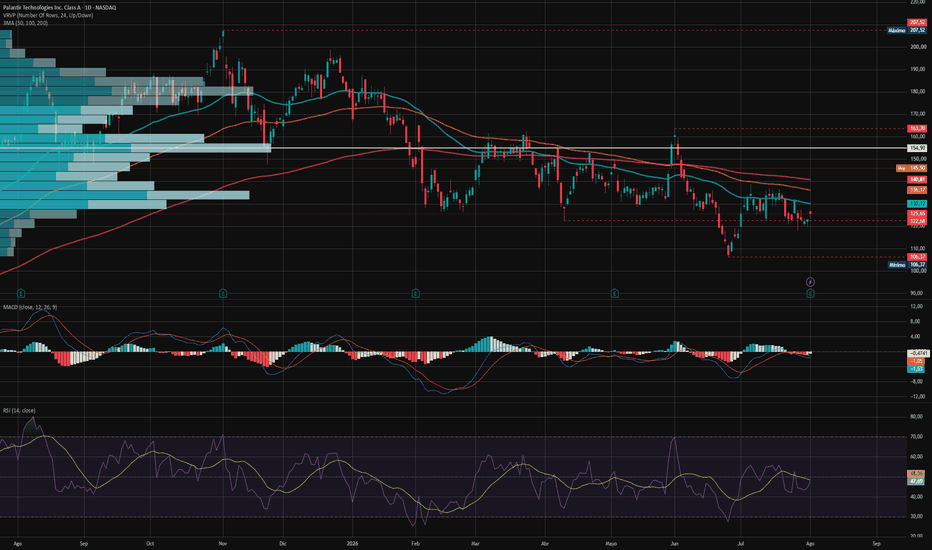The width and height of the screenshot is (932, 550).
Task: Click the 122,68 red price label
Action: pyautogui.click(x=917, y=221)
